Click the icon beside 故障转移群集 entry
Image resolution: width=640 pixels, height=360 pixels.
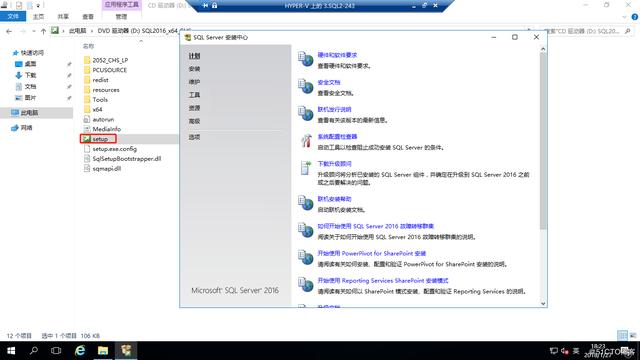pos(305,230)
